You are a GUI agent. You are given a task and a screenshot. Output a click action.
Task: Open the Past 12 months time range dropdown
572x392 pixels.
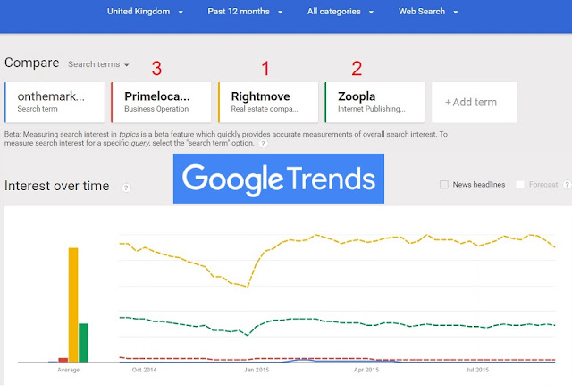pyautogui.click(x=245, y=12)
